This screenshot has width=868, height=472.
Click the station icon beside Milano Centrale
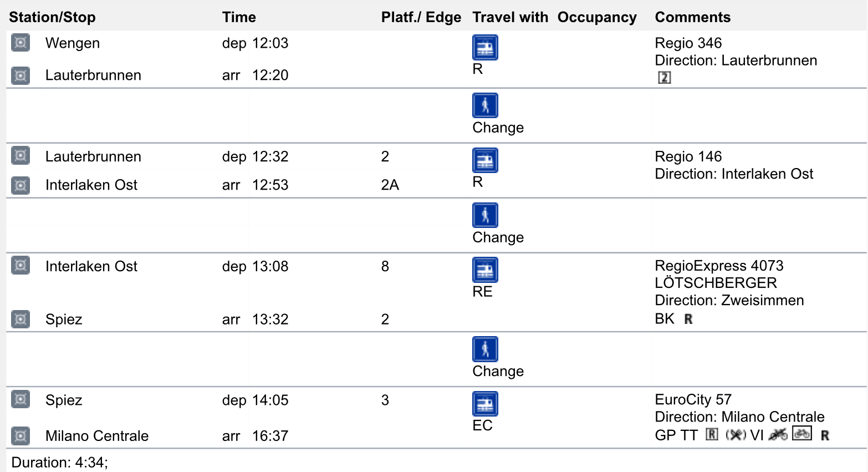(21, 436)
